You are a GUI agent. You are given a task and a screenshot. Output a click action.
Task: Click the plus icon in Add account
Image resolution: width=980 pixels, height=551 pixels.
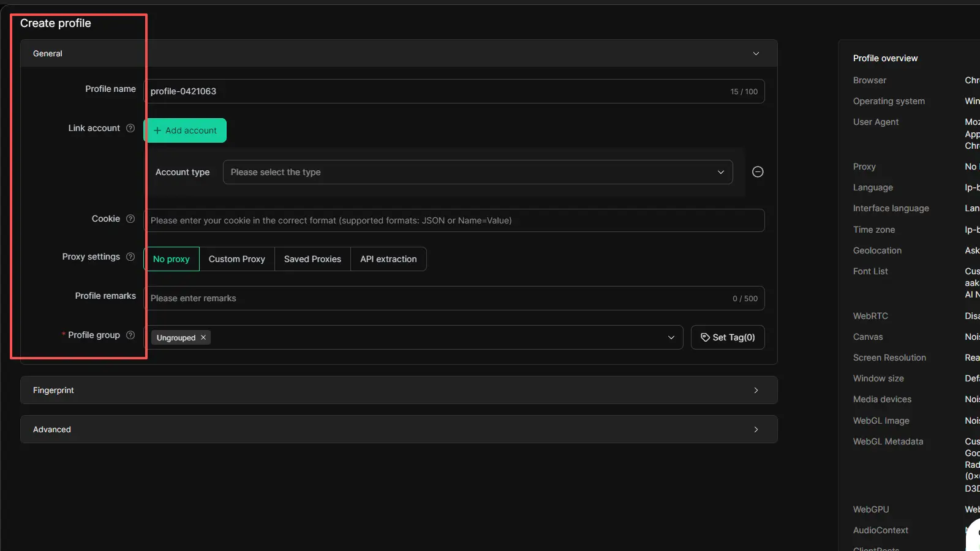click(157, 130)
